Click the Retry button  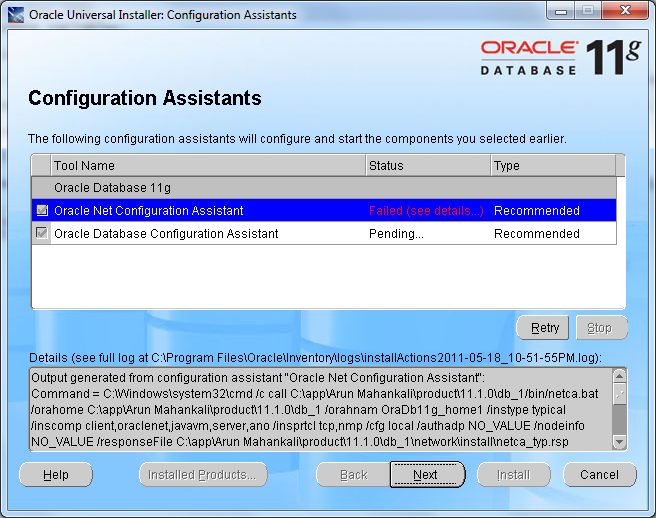[x=543, y=328]
